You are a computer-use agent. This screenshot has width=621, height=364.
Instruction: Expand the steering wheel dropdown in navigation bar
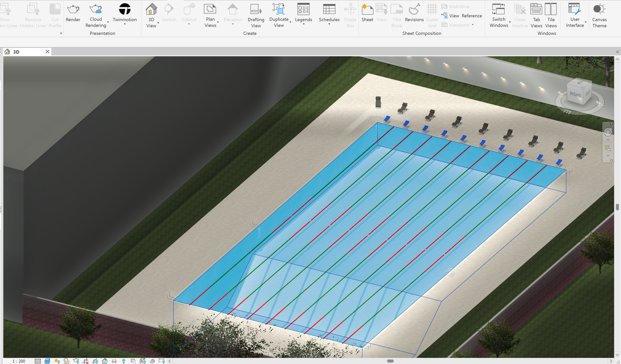click(608, 140)
